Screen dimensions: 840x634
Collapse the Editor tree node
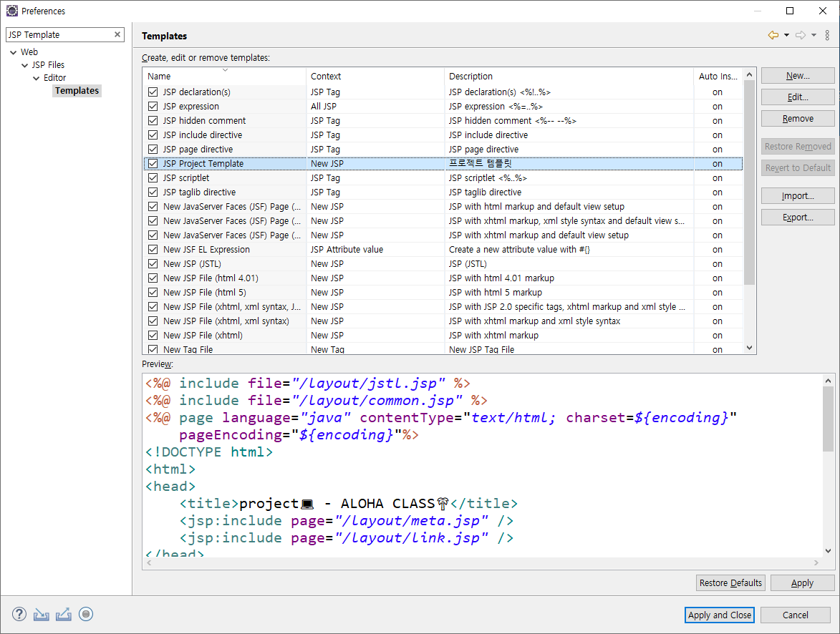point(37,78)
